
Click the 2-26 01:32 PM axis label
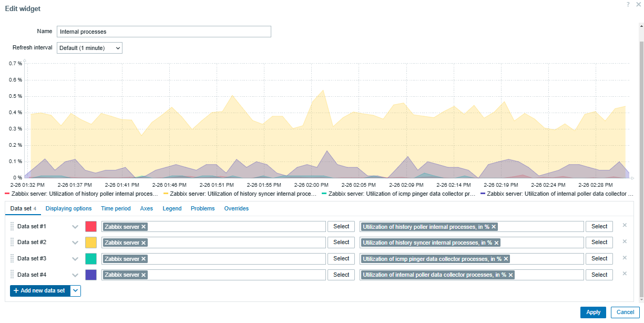tap(27, 185)
